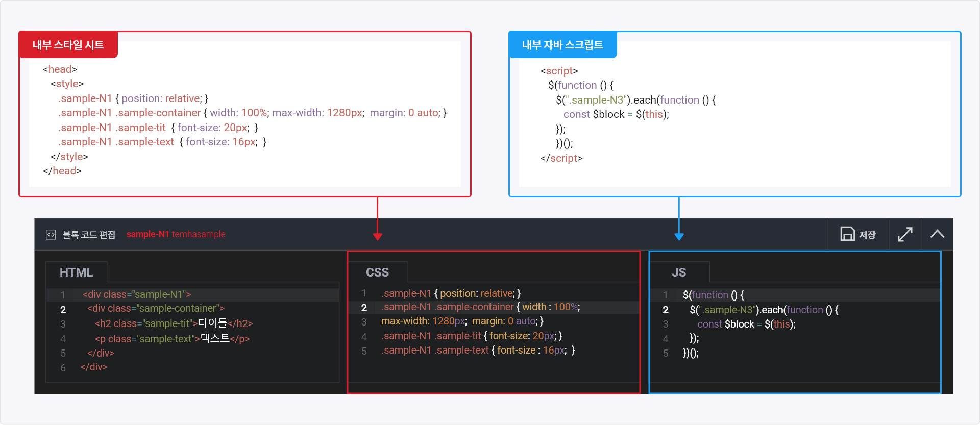Select the CSS tab
This screenshot has height=425, width=980.
point(377,272)
